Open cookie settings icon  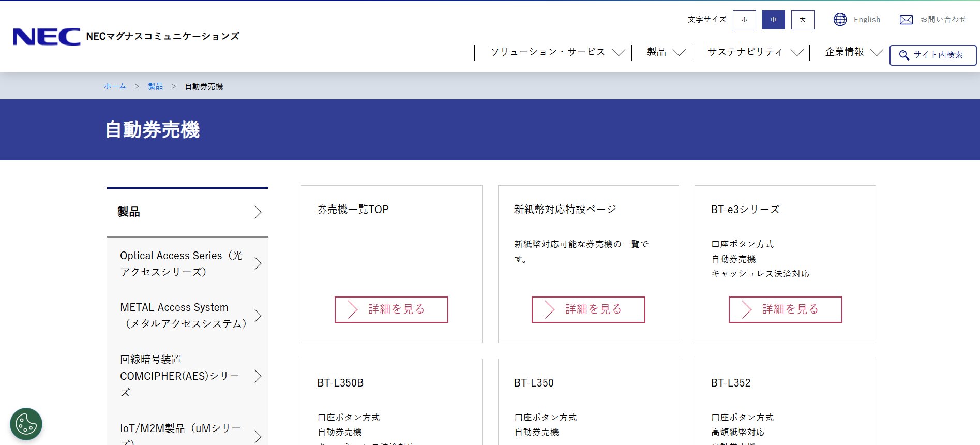[26, 424]
